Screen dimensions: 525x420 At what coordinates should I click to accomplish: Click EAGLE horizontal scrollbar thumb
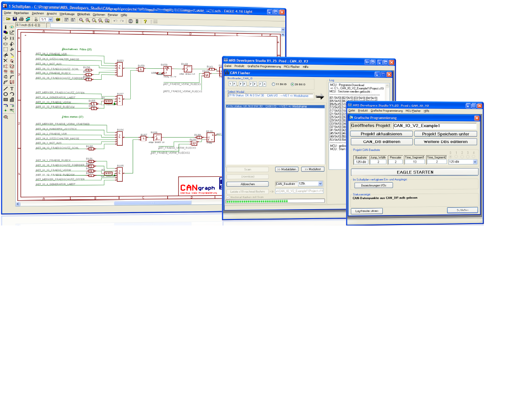(153, 203)
